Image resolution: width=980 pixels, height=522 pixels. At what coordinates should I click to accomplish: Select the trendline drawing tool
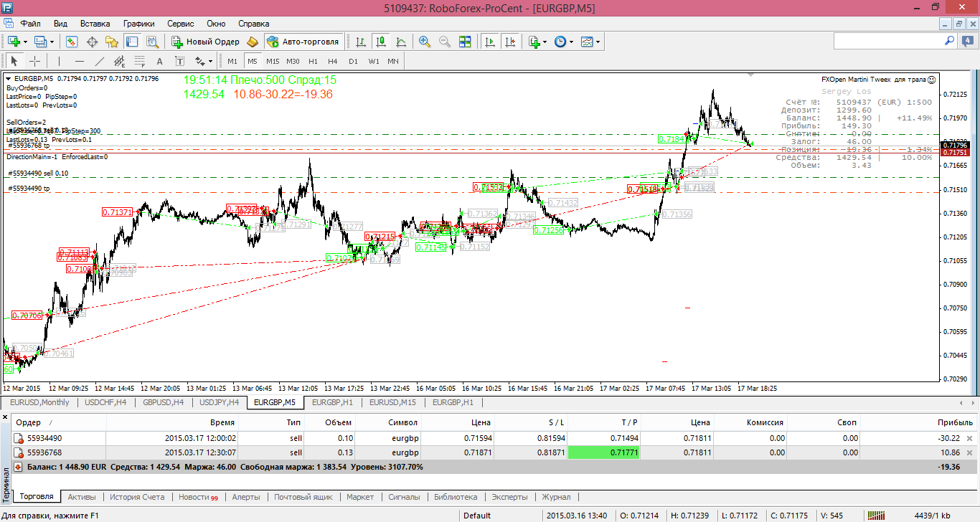(100, 61)
